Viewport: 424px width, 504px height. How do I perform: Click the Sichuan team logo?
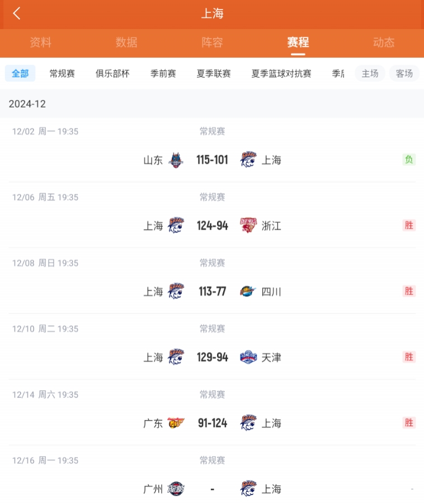pos(248,292)
